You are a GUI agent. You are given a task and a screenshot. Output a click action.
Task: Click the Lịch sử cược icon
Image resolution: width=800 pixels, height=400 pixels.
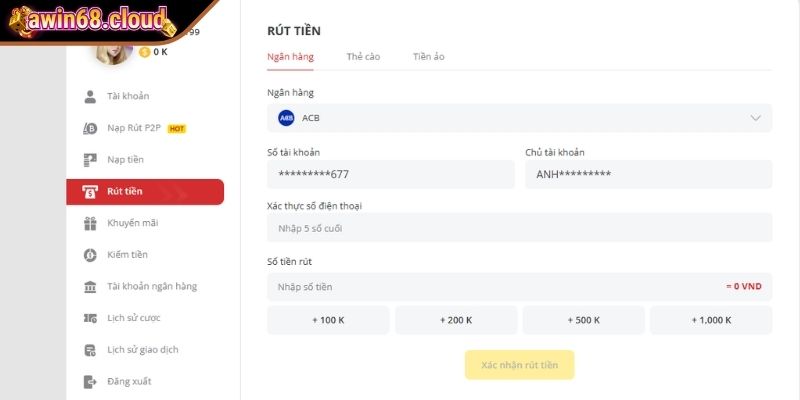tap(89, 318)
